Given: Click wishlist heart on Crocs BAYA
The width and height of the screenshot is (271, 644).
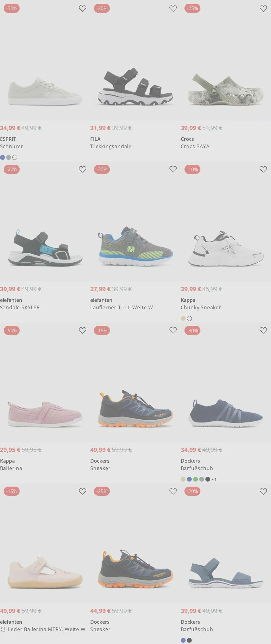Looking at the screenshot, I should click(263, 8).
